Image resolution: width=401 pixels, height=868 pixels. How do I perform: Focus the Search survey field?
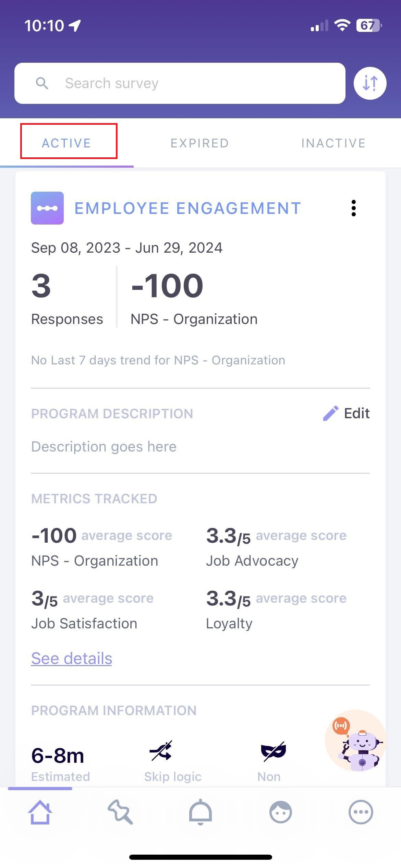192,83
